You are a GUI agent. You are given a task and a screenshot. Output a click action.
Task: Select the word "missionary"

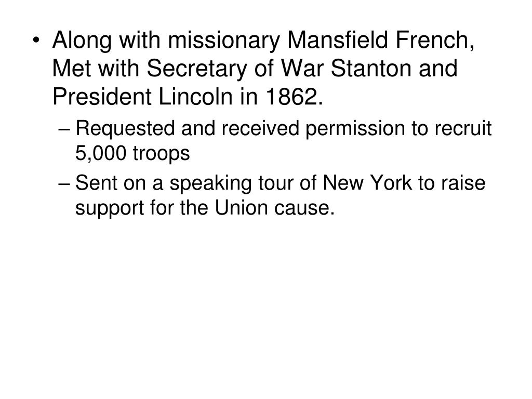pyautogui.click(x=224, y=41)
